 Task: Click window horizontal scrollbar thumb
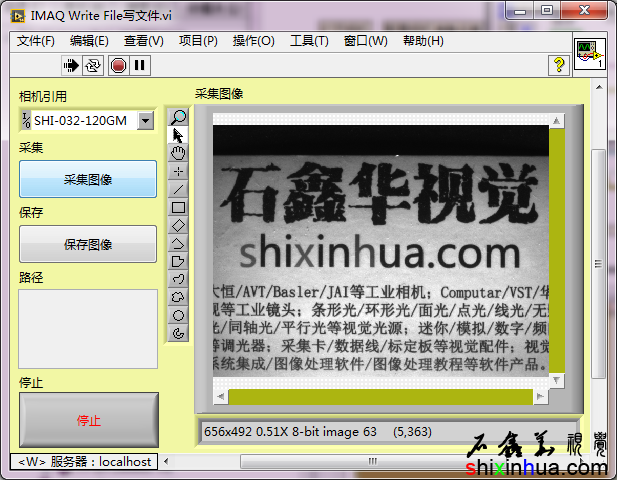[x=372, y=461]
